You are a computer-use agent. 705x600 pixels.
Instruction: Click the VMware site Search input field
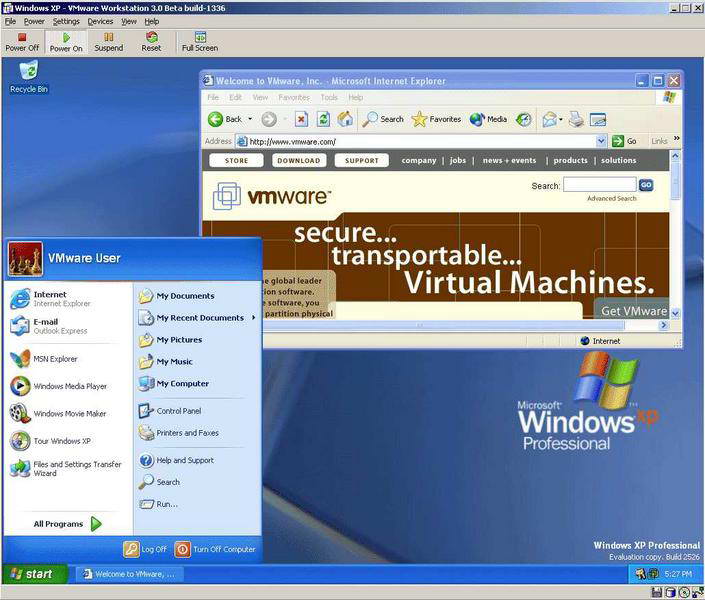599,185
